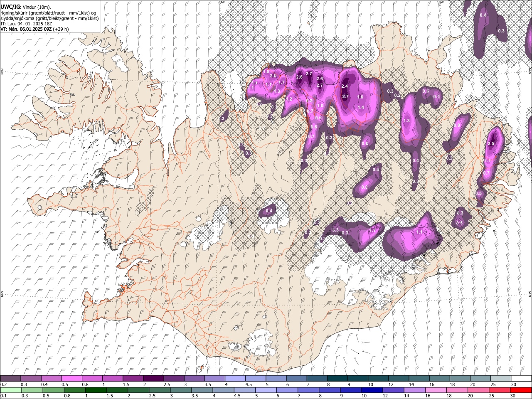
Task: Select the 'IT: Lau. 04. 01. 2025 18Z' line
Action: [x=26, y=24]
